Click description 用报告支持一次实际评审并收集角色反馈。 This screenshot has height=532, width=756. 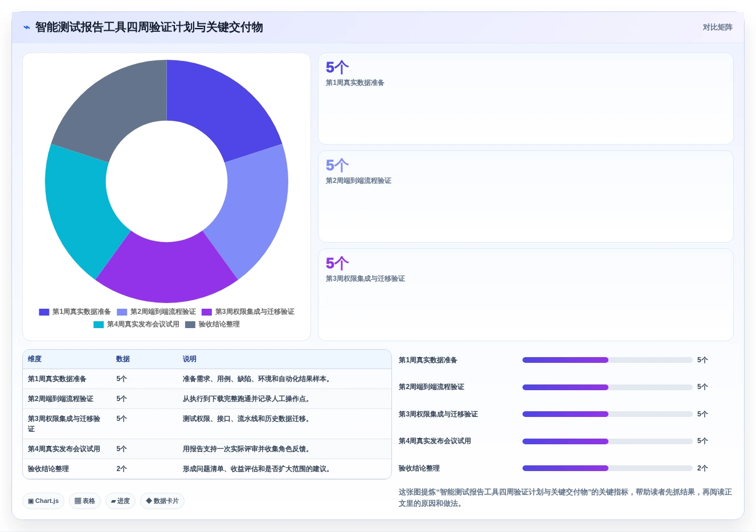(x=247, y=449)
